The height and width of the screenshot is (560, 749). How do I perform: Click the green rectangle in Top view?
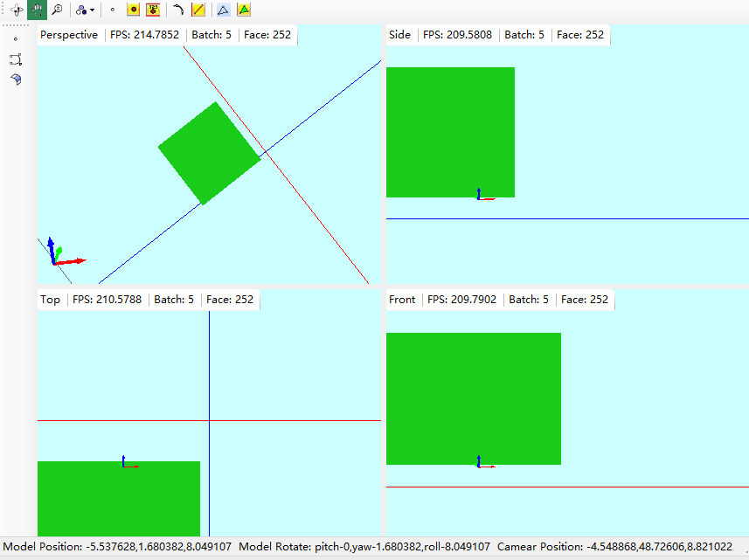coord(119,499)
